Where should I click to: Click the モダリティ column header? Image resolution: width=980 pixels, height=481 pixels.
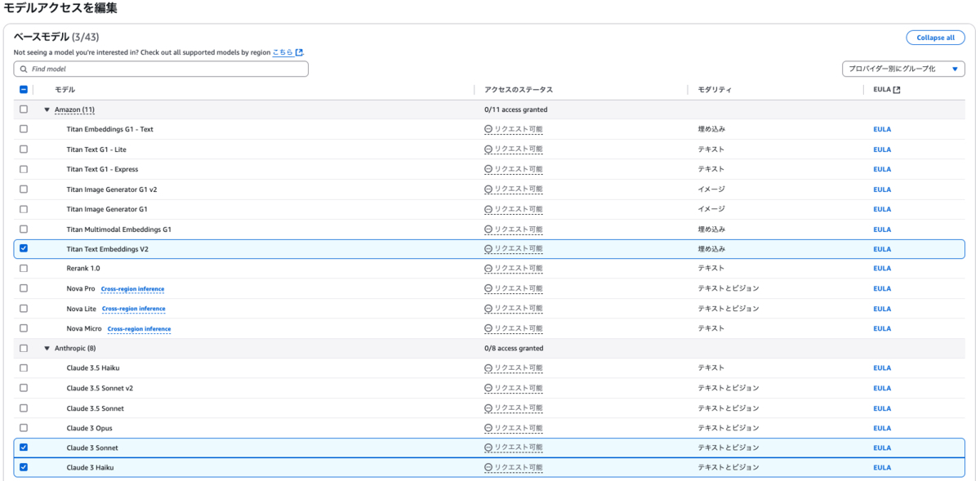coord(715,90)
